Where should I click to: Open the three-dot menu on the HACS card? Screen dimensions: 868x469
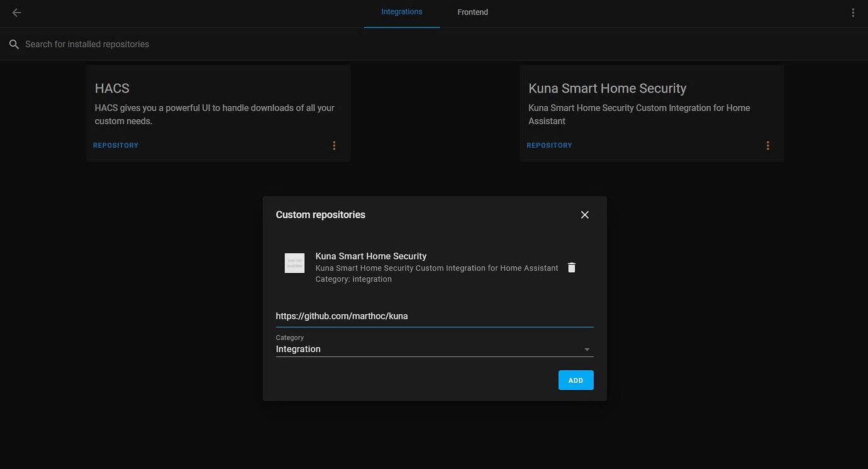[x=334, y=145]
